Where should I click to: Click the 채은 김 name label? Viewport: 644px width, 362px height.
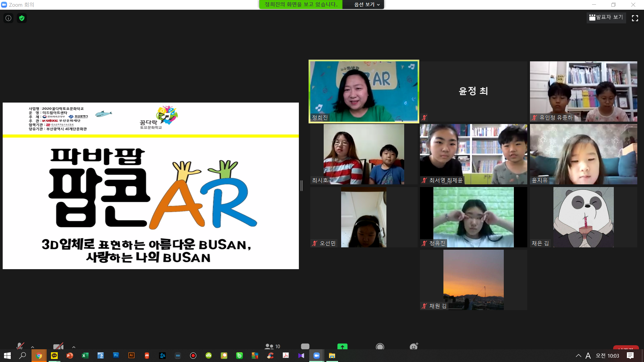click(x=540, y=243)
